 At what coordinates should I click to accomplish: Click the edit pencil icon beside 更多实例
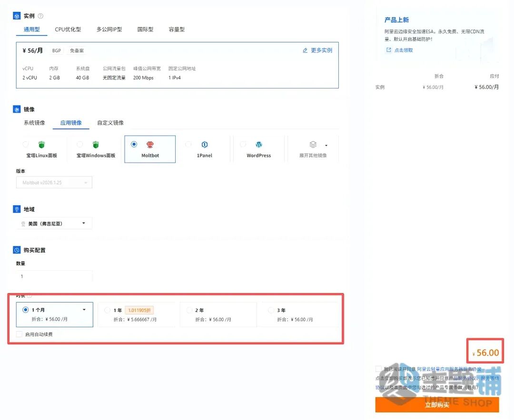(x=305, y=50)
